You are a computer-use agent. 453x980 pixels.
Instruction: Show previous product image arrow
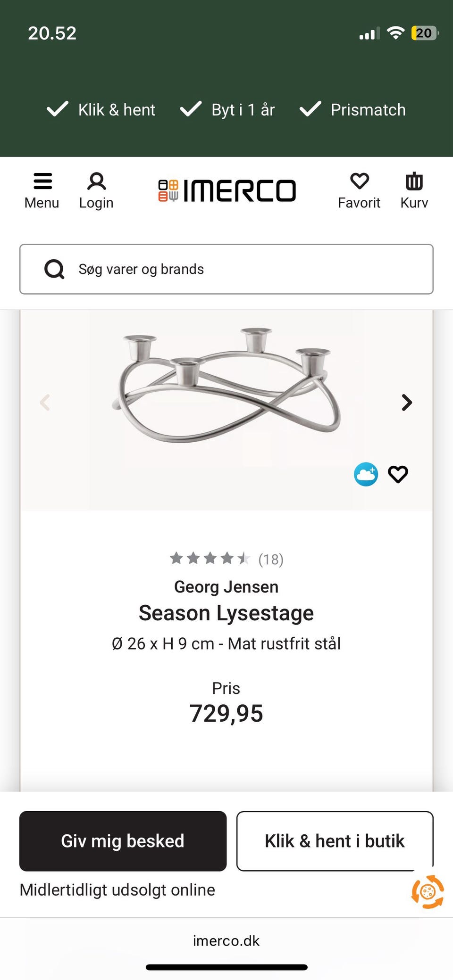click(45, 403)
